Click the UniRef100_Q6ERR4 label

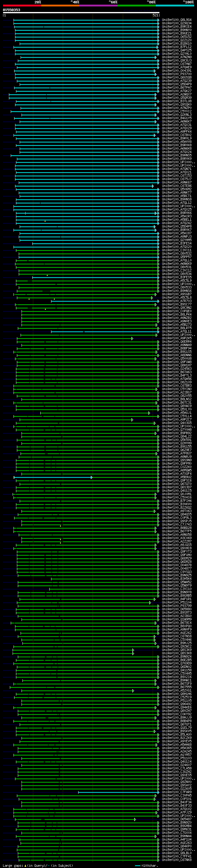point(177,341)
